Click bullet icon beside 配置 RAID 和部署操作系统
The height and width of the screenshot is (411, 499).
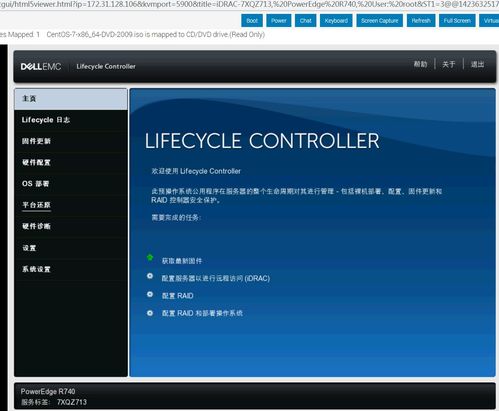pos(150,313)
